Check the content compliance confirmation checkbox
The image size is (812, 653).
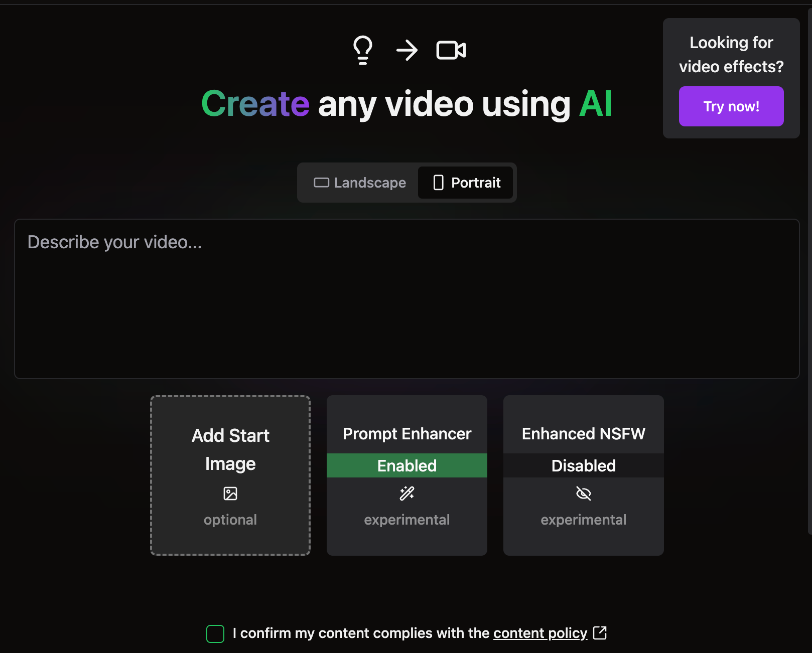pos(215,633)
